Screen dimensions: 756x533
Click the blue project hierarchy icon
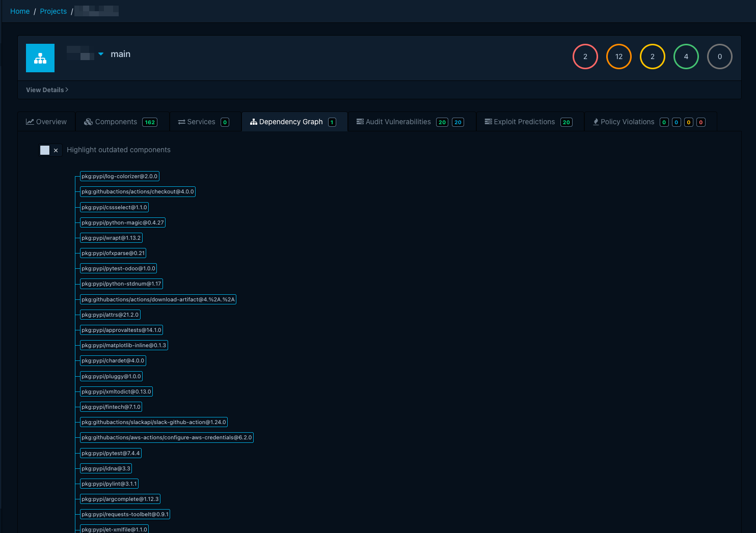pyautogui.click(x=40, y=58)
